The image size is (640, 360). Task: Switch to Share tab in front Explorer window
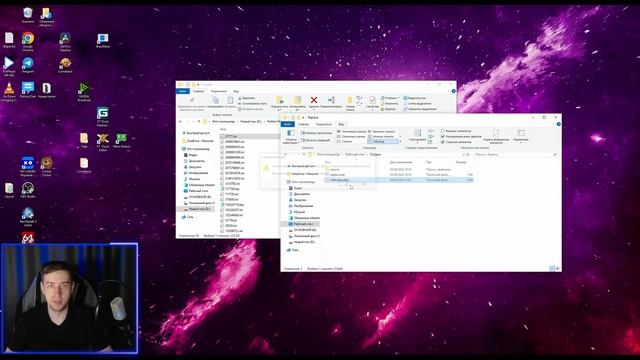[x=323, y=124]
